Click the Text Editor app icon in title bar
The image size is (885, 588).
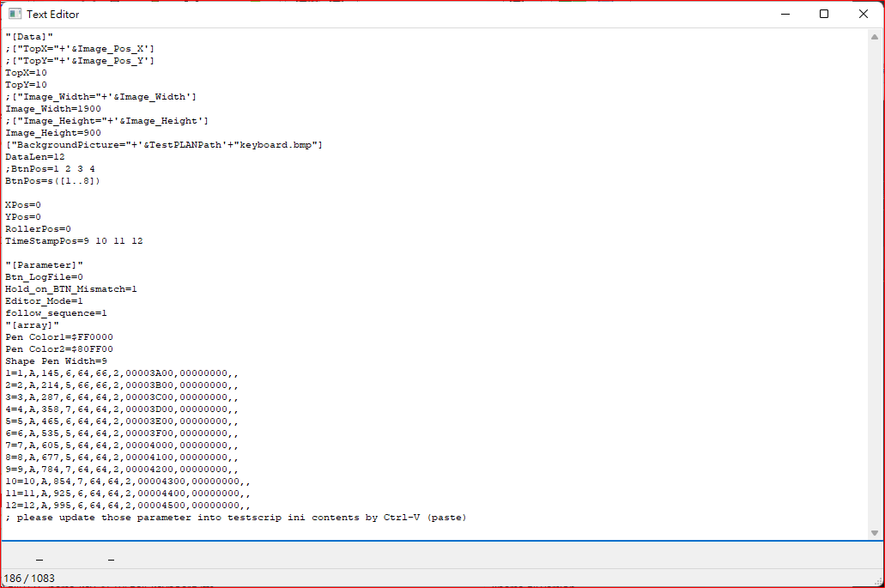coord(15,14)
